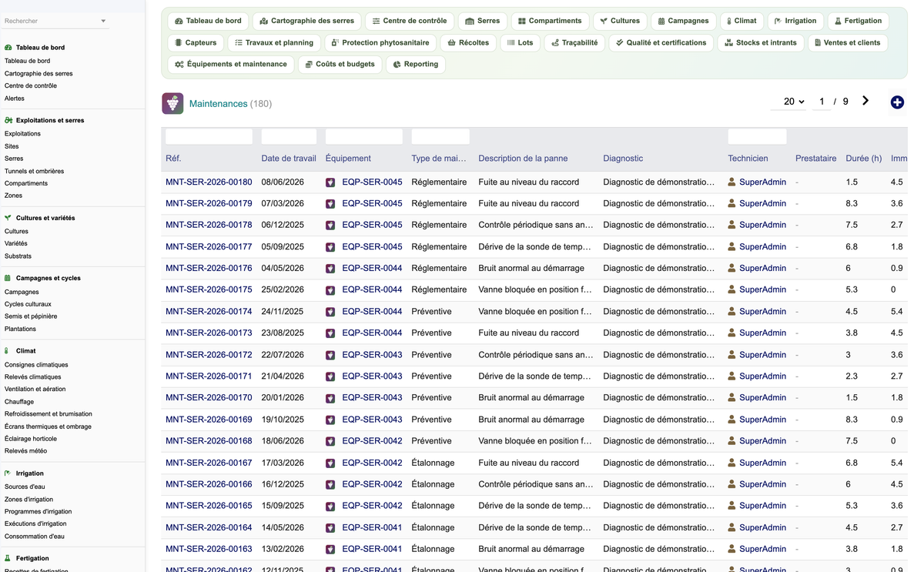The image size is (924, 572).
Task: Open Exploitations et serres sidebar section
Action: coord(50,121)
